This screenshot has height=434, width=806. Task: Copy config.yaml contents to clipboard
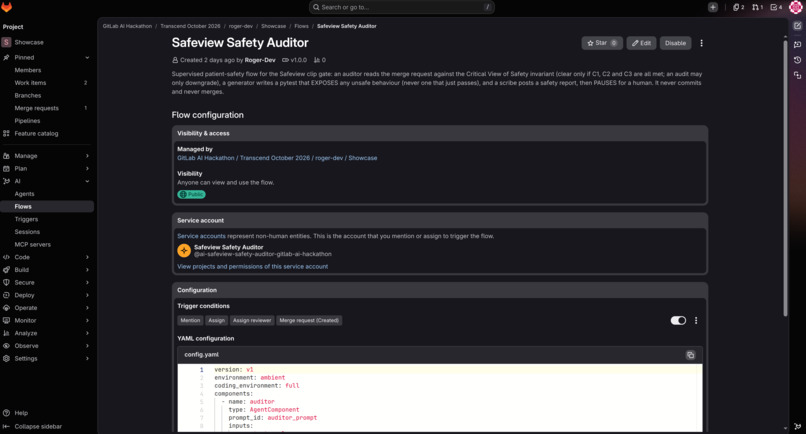click(x=690, y=355)
